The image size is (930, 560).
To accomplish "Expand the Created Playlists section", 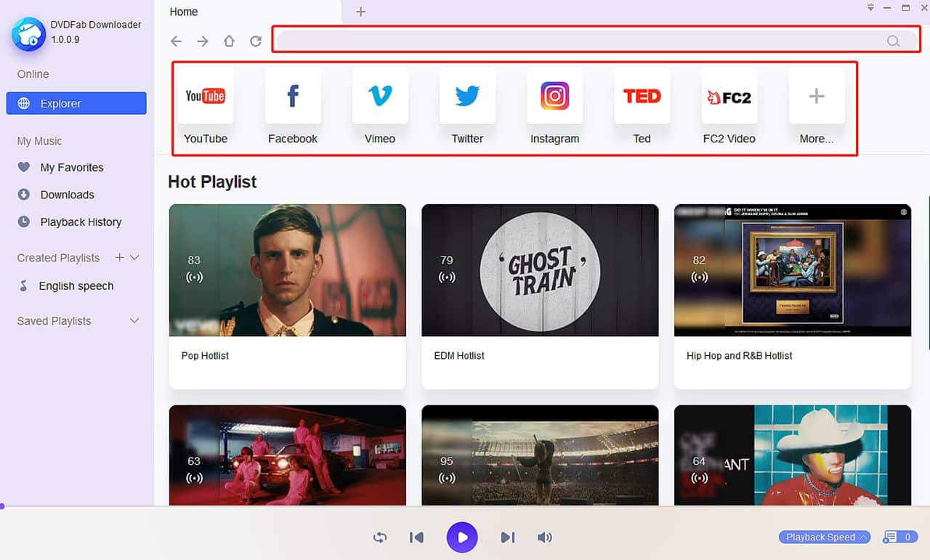I will click(x=134, y=257).
